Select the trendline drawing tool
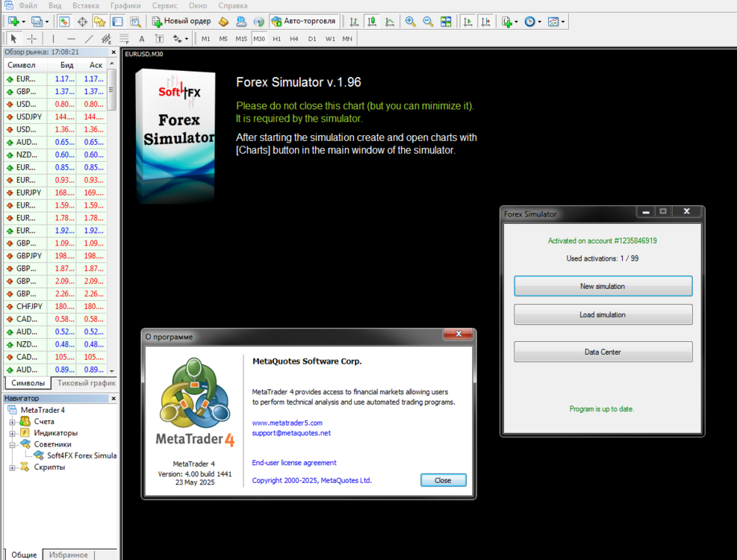 coord(88,39)
